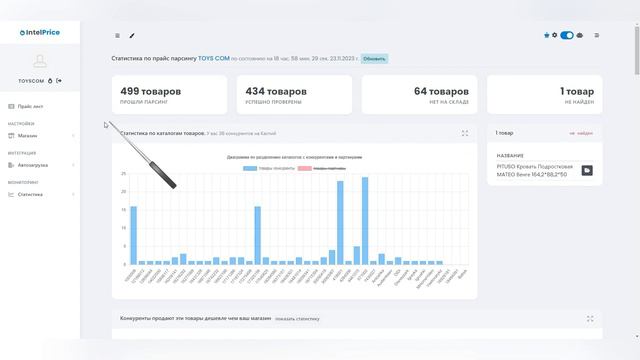The width and height of the screenshot is (640, 360).
Task: Expand the competitors cheaper panel to fullscreen
Action: coord(590,319)
